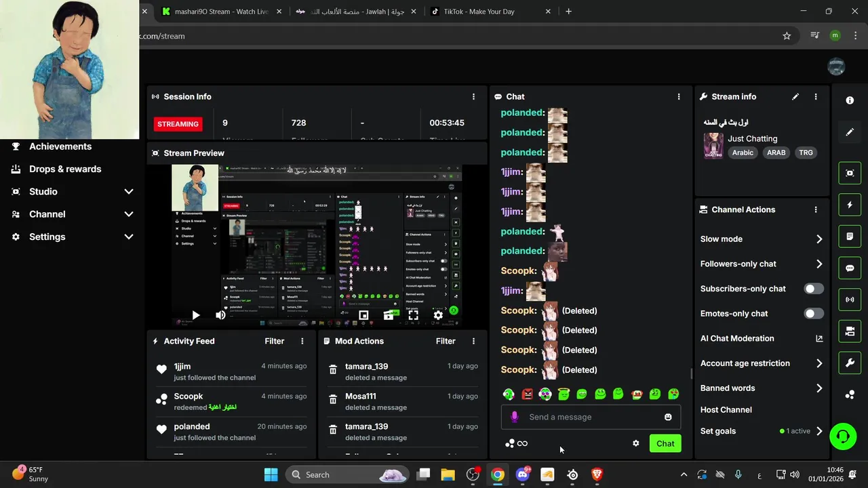Screen dimensions: 868x488
Task: Open a new browser tab
Action: coord(568,12)
